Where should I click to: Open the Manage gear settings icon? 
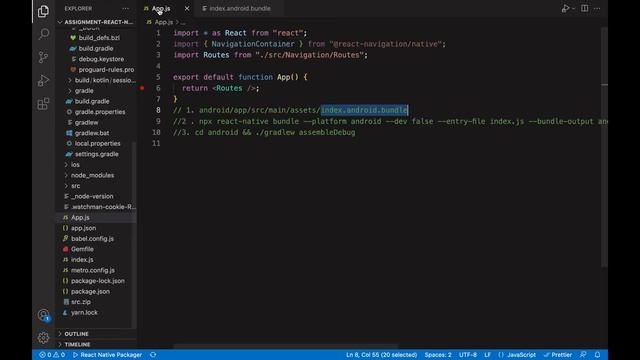point(43,338)
